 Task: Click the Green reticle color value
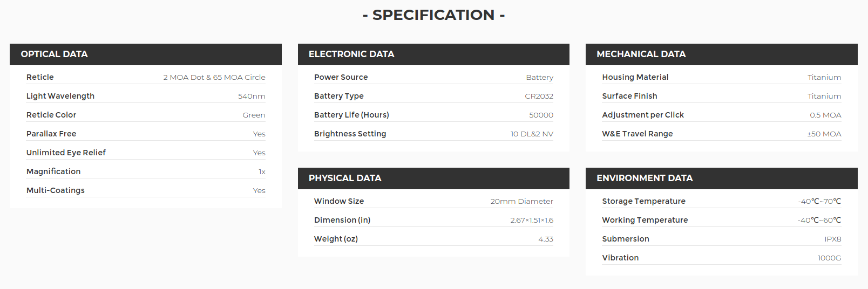coord(254,115)
